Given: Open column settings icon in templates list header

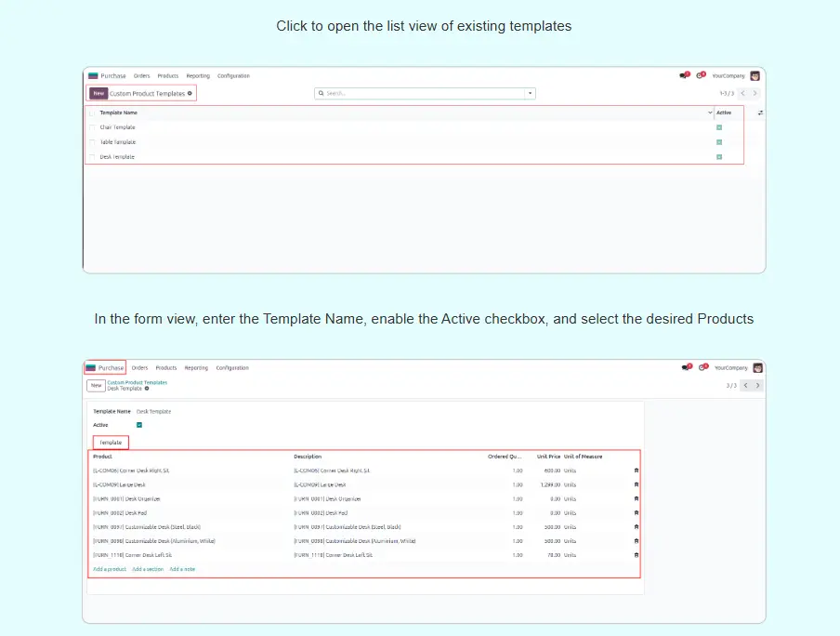Looking at the screenshot, I should point(760,113).
